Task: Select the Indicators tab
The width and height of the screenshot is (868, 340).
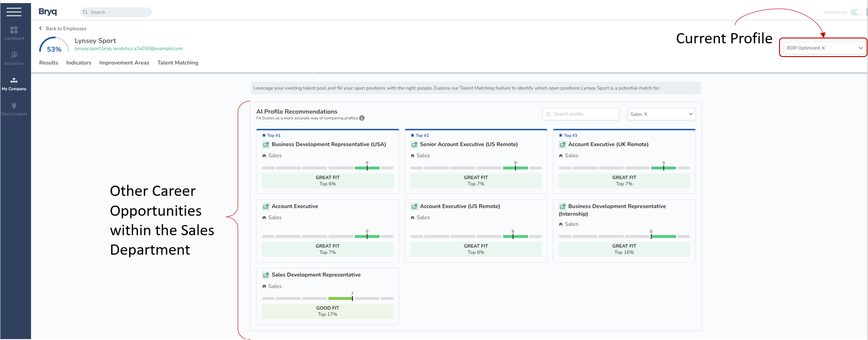Action: (79, 63)
